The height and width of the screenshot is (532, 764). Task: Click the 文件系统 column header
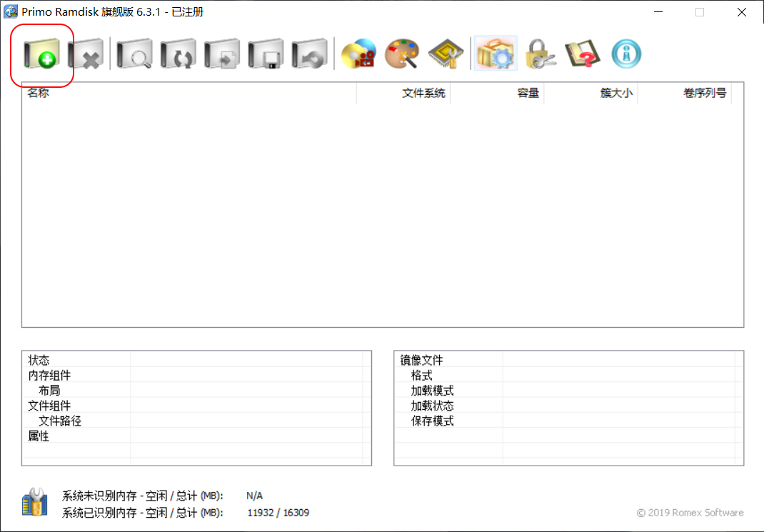click(x=403, y=93)
